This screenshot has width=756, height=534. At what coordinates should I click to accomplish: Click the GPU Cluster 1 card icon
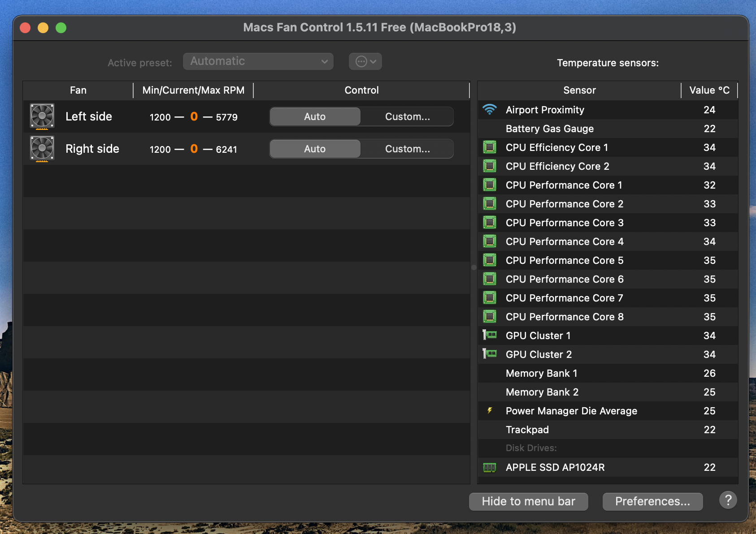click(x=490, y=335)
